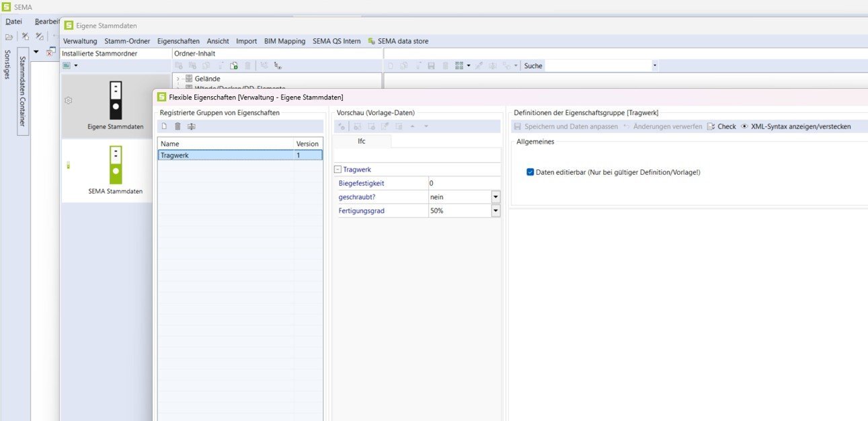Click into the Suche search field
The image size is (868, 421).
597,66
